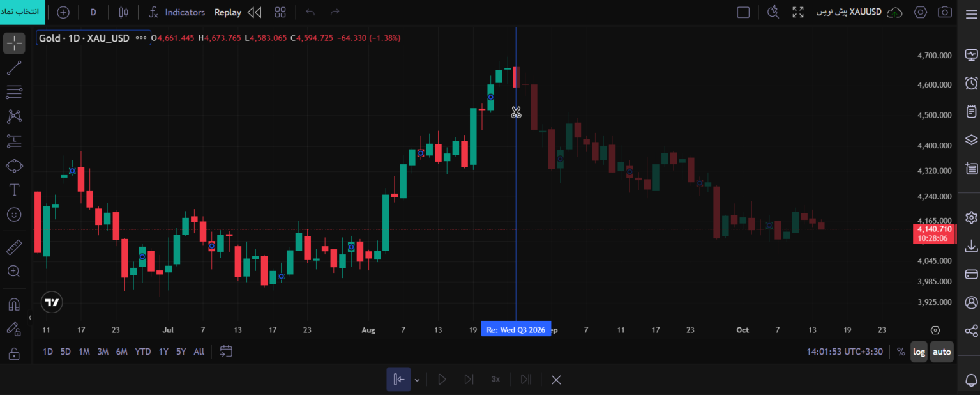
Task: Enter fullscreen mode
Action: click(x=798, y=12)
